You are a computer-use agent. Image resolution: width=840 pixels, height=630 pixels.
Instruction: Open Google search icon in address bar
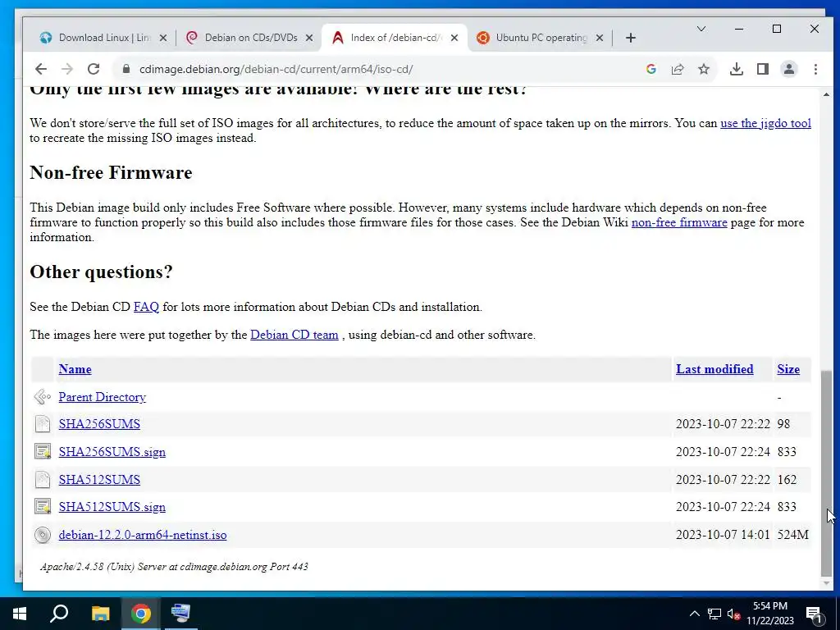tap(651, 69)
